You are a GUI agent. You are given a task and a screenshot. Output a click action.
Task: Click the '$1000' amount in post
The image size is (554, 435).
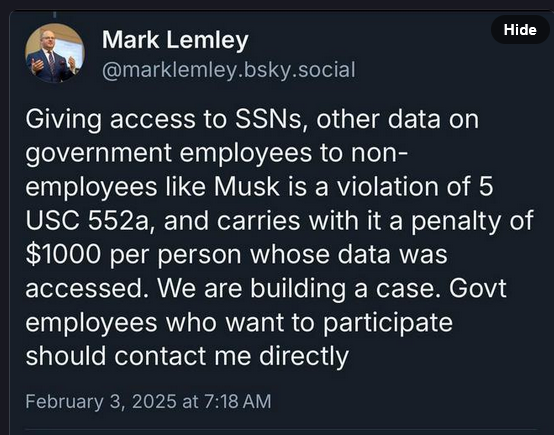pos(63,254)
